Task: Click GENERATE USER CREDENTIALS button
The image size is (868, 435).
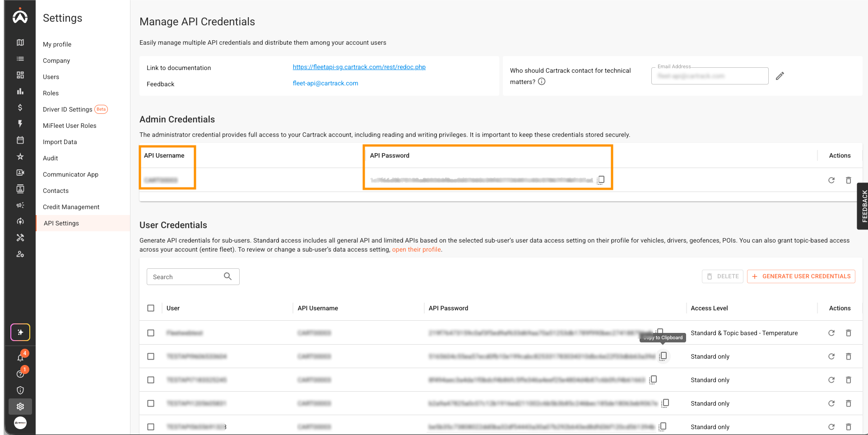Action: pos(801,276)
